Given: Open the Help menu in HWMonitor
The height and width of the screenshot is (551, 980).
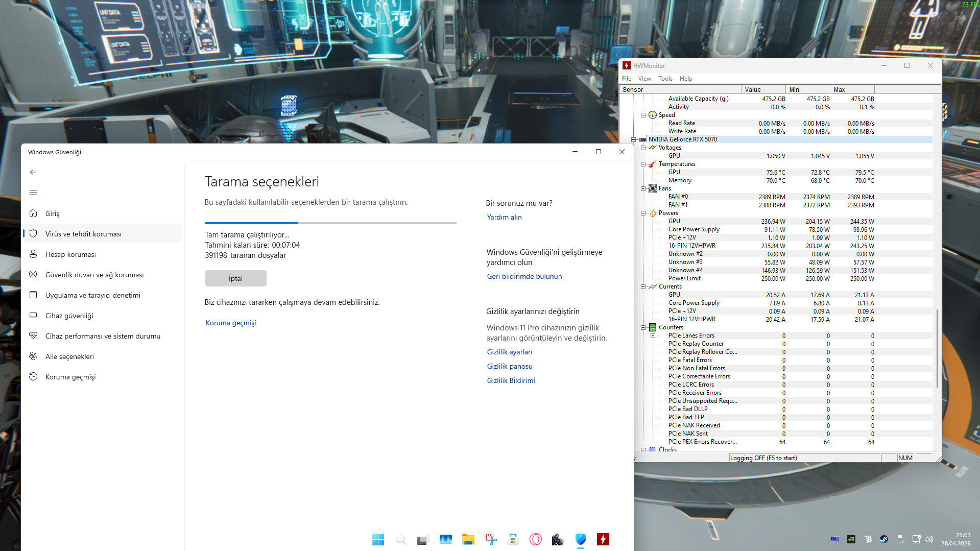Looking at the screenshot, I should [686, 79].
